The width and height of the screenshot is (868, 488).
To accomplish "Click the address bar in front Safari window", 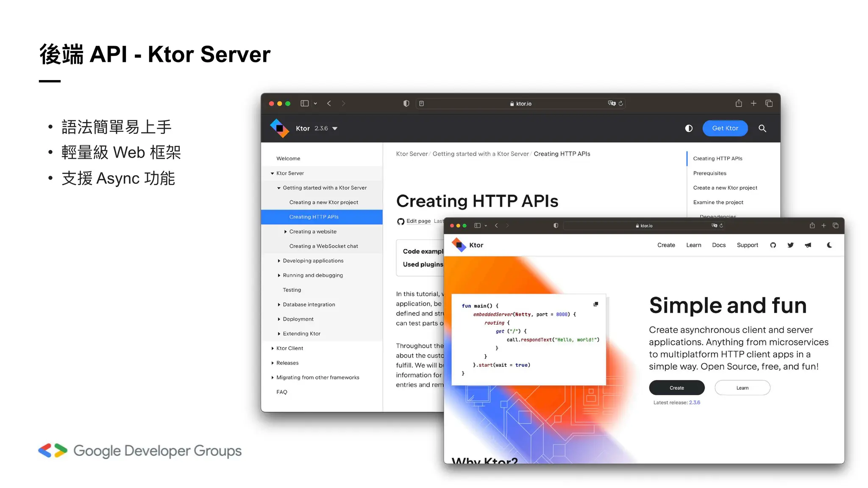I will [x=644, y=226].
